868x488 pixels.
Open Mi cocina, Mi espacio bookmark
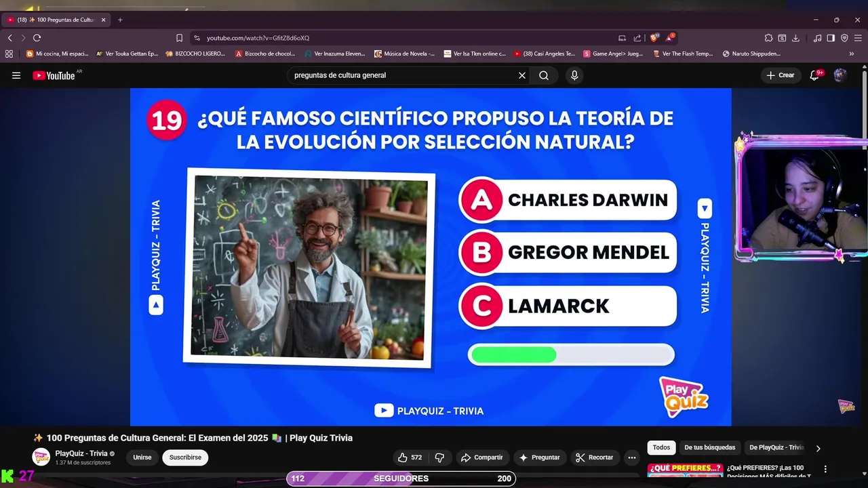(57, 54)
